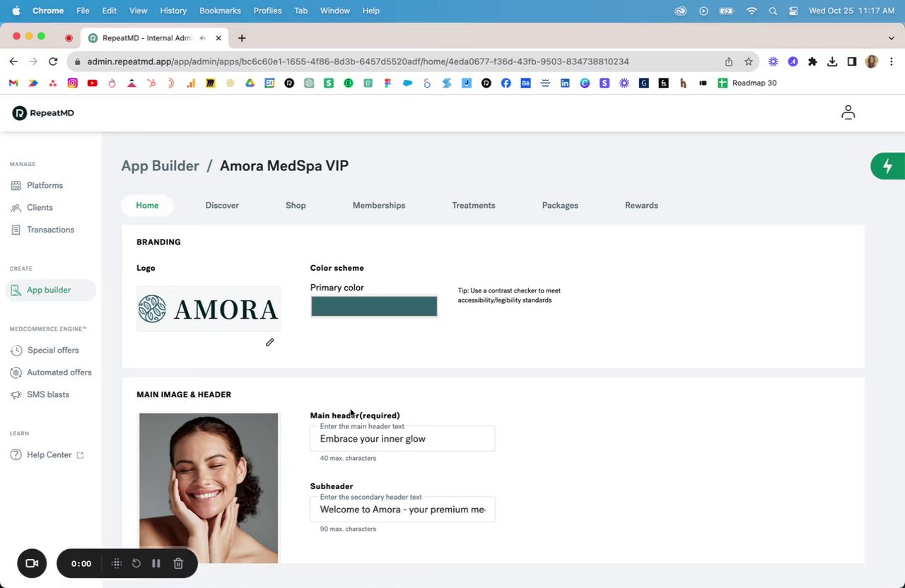Open Chrome downloads
905x588 pixels.
[x=832, y=61]
